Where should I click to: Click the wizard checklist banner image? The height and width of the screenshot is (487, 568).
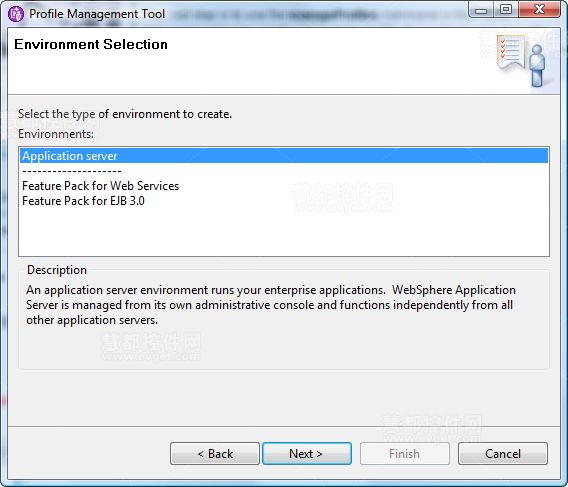[x=521, y=60]
